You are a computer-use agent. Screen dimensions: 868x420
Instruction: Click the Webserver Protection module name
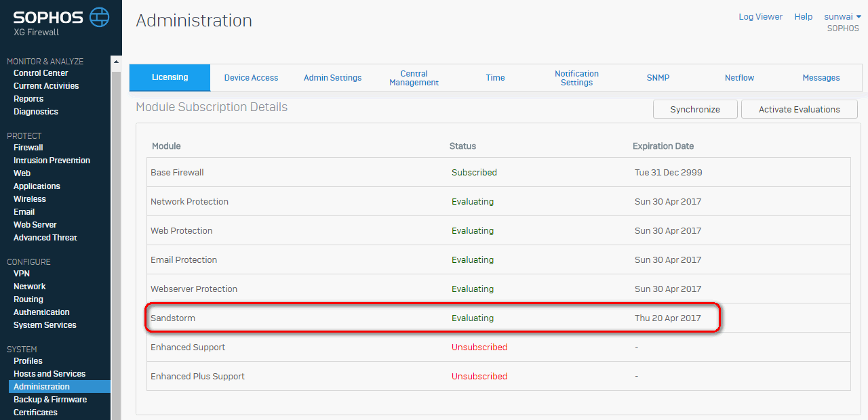click(194, 289)
